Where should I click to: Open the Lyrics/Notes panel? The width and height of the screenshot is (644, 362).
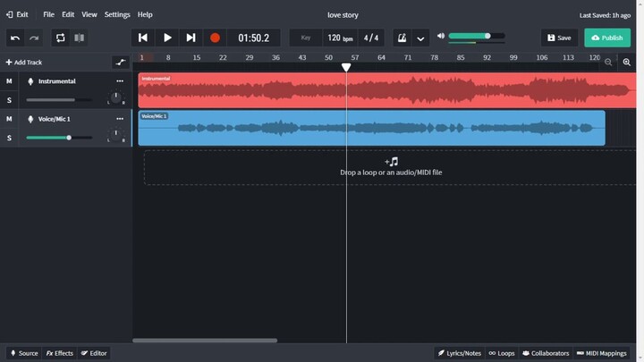coord(460,353)
